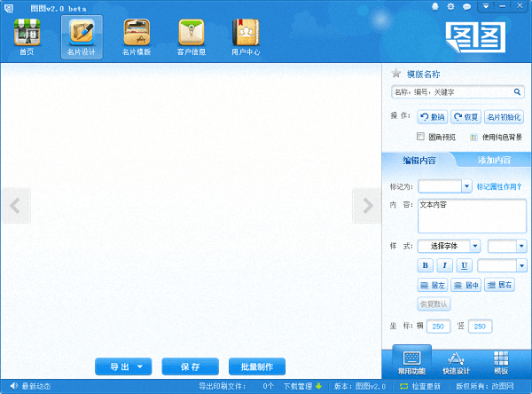This screenshot has width=532, height=394.
Task: Expand the font size dropdown next to 选择字体
Action: [521, 246]
